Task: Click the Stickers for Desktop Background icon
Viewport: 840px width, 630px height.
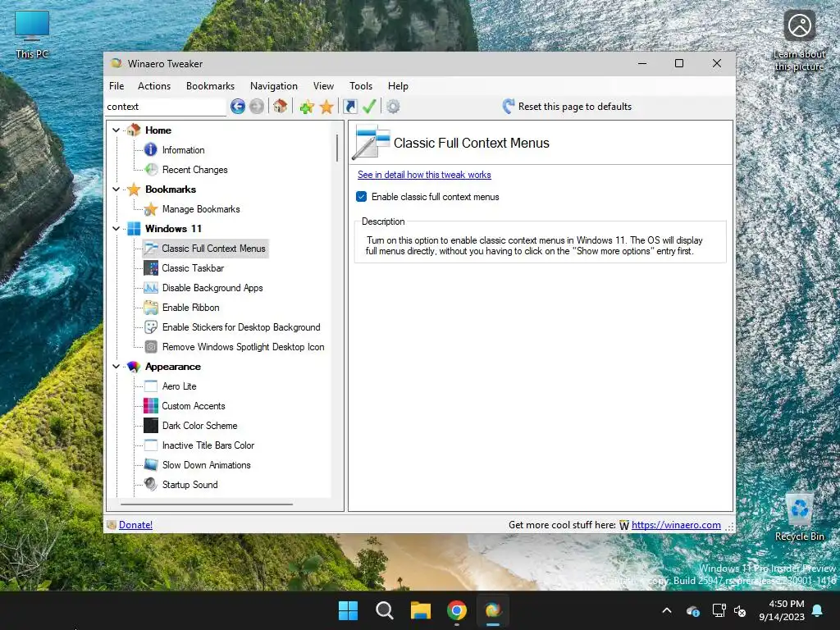Action: (151, 326)
